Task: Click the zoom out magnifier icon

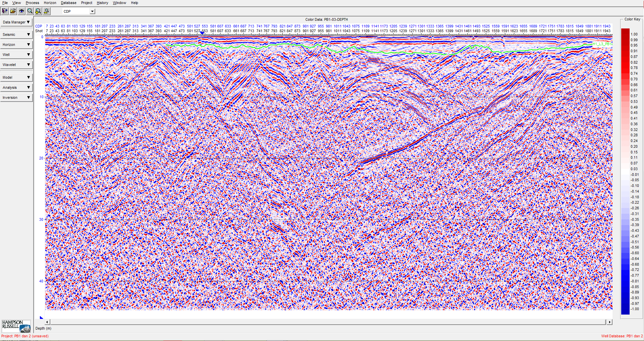Action: (47, 11)
